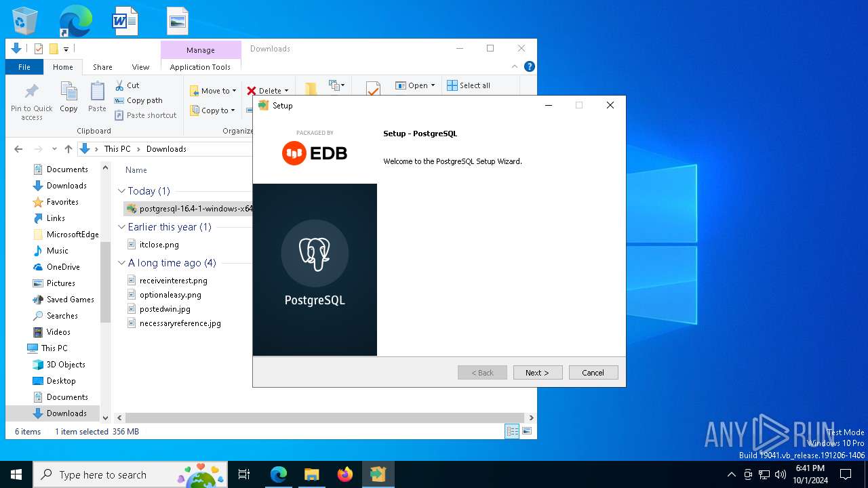Select itclose.png file

coord(159,245)
